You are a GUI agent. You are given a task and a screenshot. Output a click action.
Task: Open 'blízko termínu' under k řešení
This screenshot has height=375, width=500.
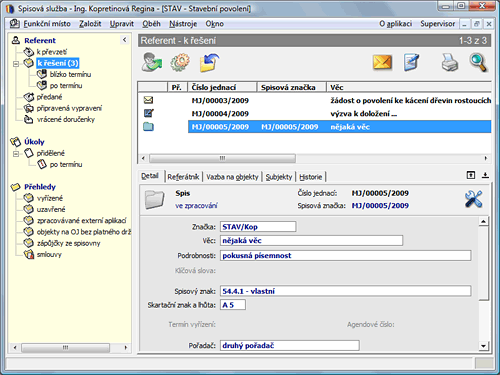70,74
